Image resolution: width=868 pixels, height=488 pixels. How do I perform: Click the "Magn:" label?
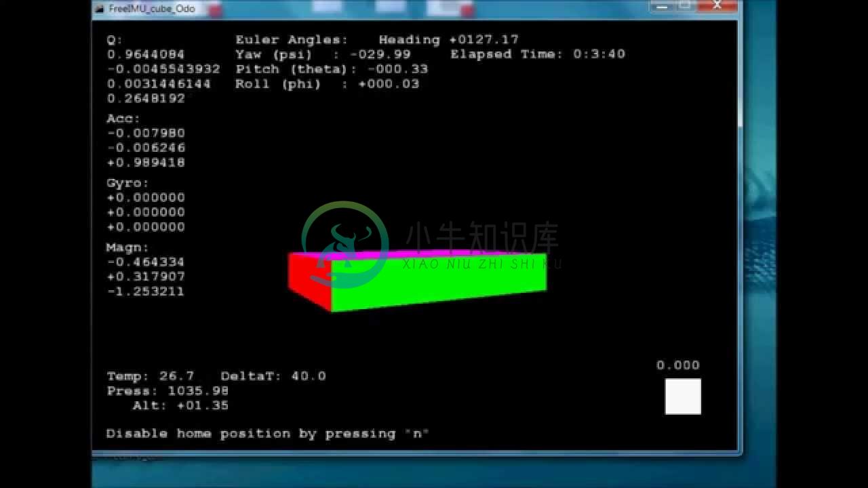pos(127,248)
